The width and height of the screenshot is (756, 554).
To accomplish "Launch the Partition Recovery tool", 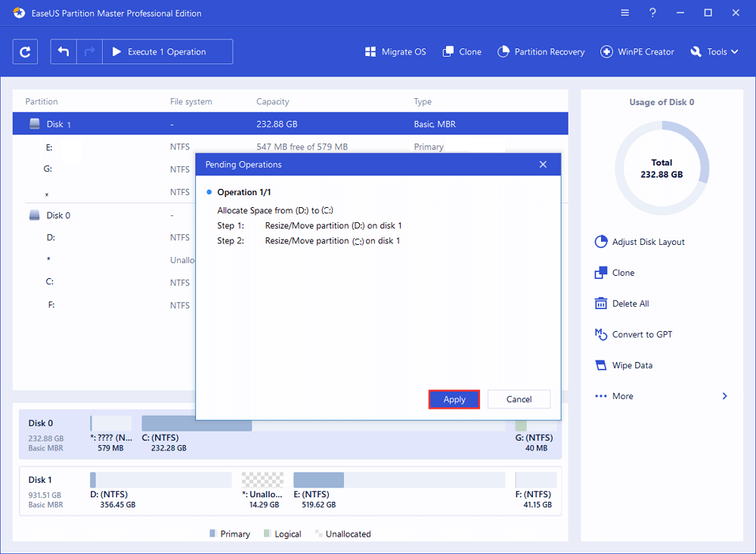I will [x=541, y=52].
